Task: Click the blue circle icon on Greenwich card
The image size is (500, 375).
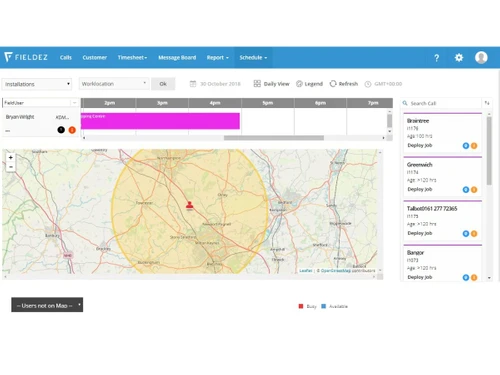Action: (x=466, y=190)
